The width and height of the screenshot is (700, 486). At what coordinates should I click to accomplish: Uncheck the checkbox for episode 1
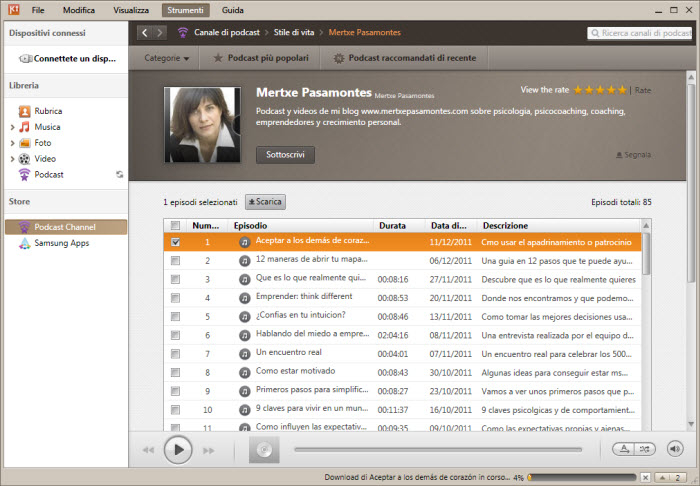click(176, 242)
